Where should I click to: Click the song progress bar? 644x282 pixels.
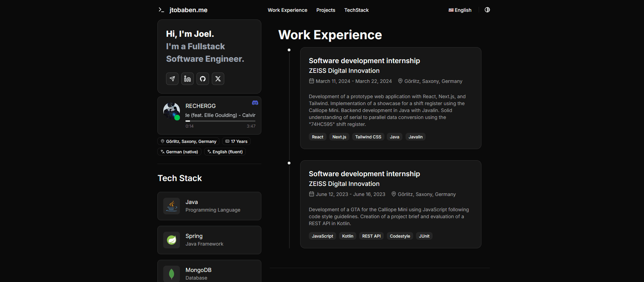[x=220, y=121]
